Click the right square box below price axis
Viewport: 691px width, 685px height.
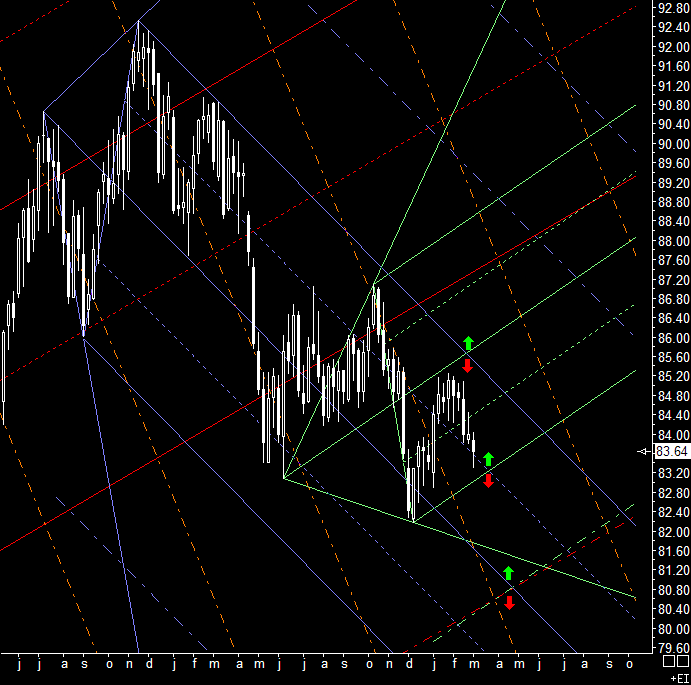tap(684, 661)
